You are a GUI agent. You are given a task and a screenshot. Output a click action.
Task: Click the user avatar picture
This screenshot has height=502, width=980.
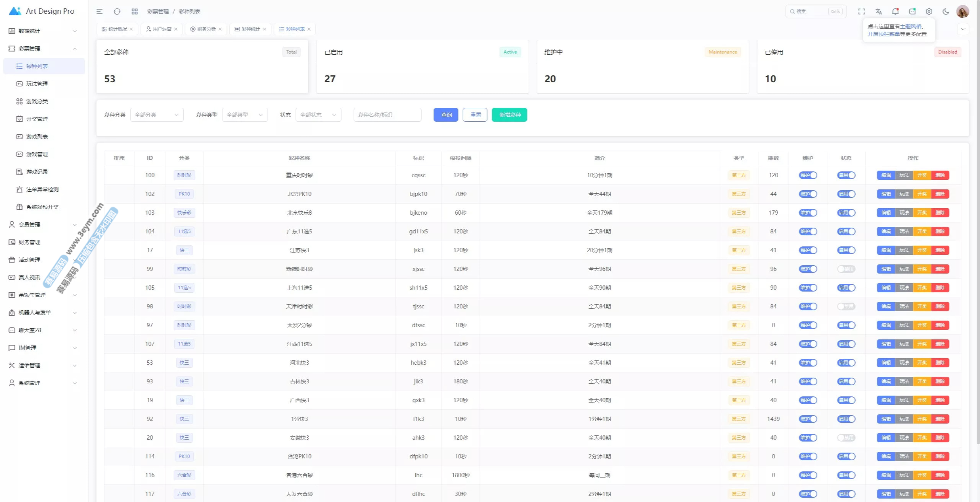point(962,11)
